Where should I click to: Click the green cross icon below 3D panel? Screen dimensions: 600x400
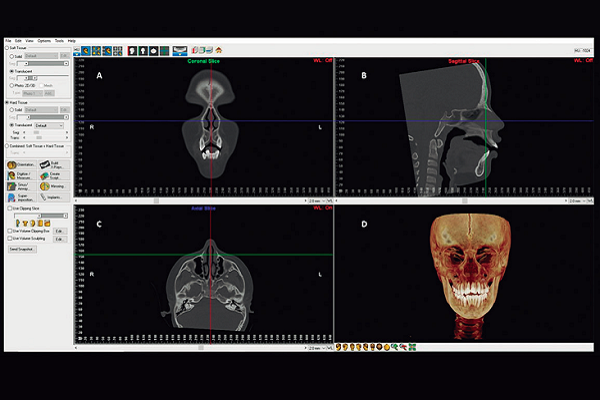point(412,347)
